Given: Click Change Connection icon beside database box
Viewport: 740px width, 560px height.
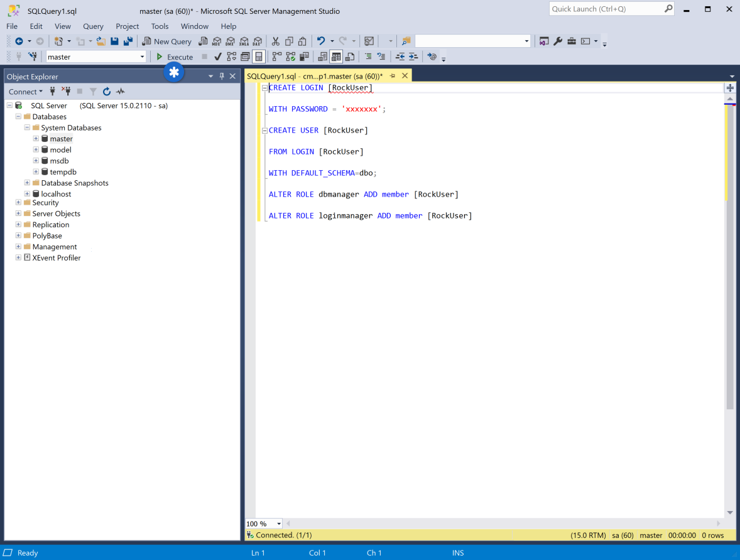Looking at the screenshot, I should (33, 57).
